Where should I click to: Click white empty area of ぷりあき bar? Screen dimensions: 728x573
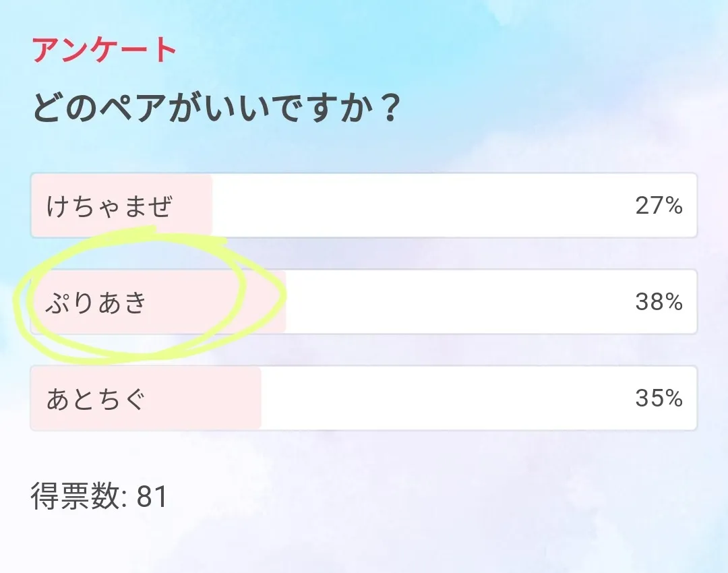[458, 303]
